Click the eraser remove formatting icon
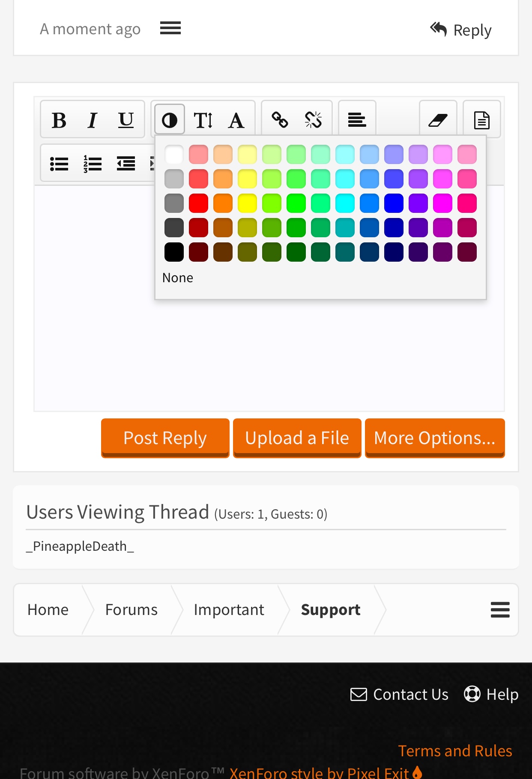The image size is (532, 779). click(x=438, y=120)
